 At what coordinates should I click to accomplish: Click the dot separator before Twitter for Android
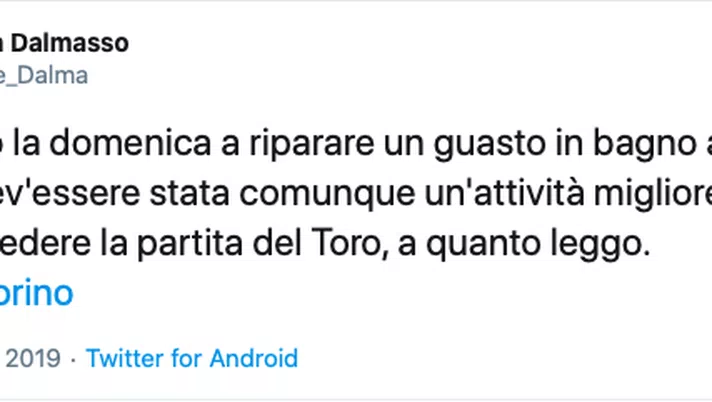coord(73,360)
